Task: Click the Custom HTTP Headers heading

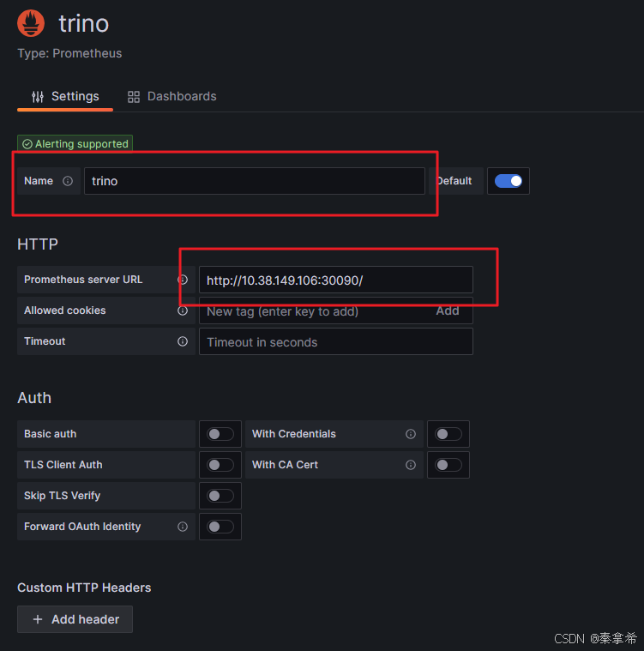Action: pyautogui.click(x=84, y=588)
